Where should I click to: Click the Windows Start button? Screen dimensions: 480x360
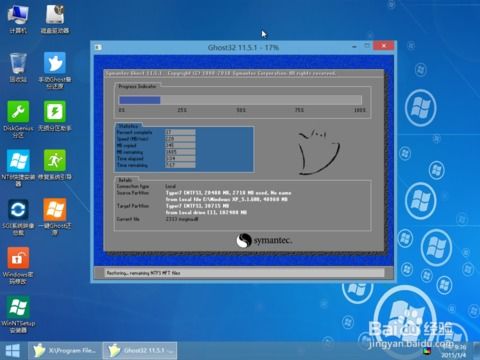coord(13,351)
